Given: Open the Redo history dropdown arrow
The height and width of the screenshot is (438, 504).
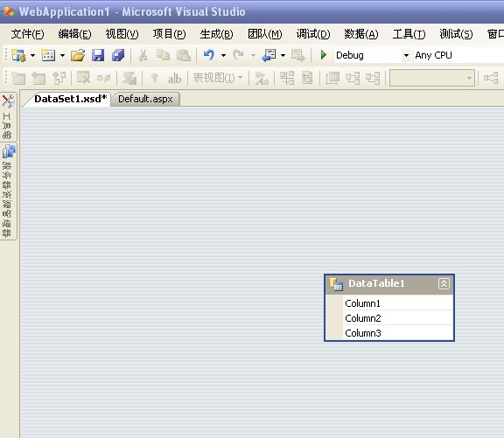Looking at the screenshot, I should pos(253,56).
